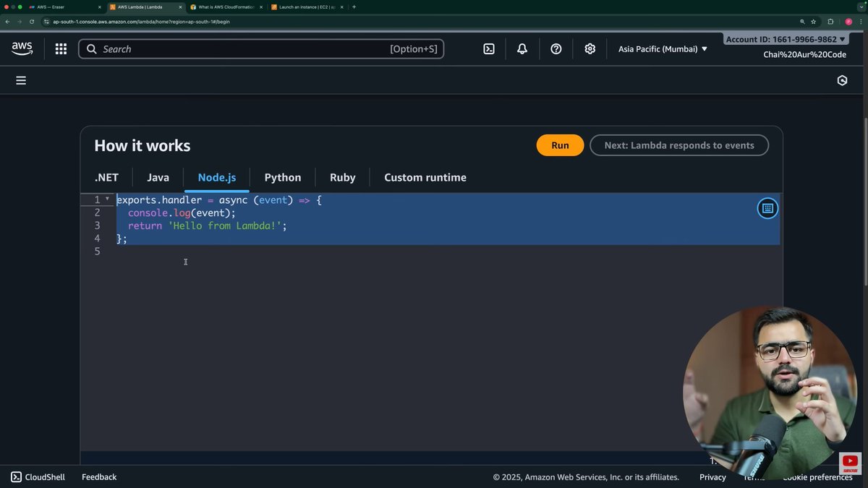
Task: Open CloudShell from the footer
Action: pos(38,477)
